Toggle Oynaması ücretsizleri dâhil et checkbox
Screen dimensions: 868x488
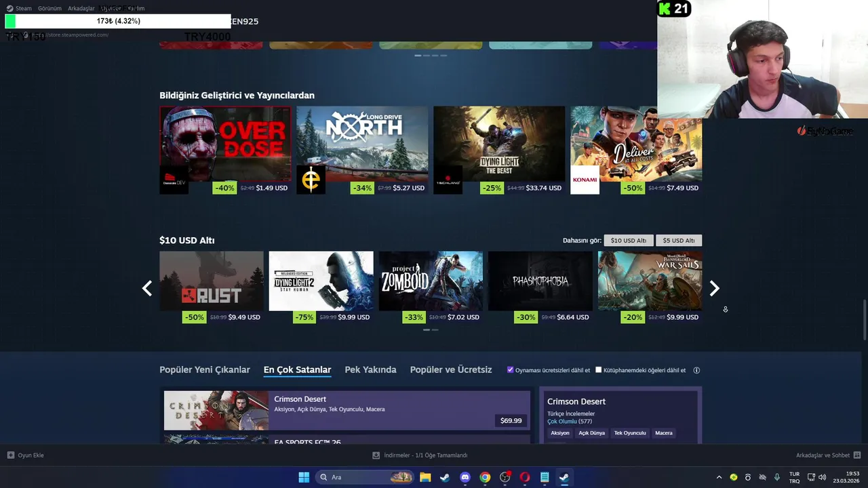[511, 370]
